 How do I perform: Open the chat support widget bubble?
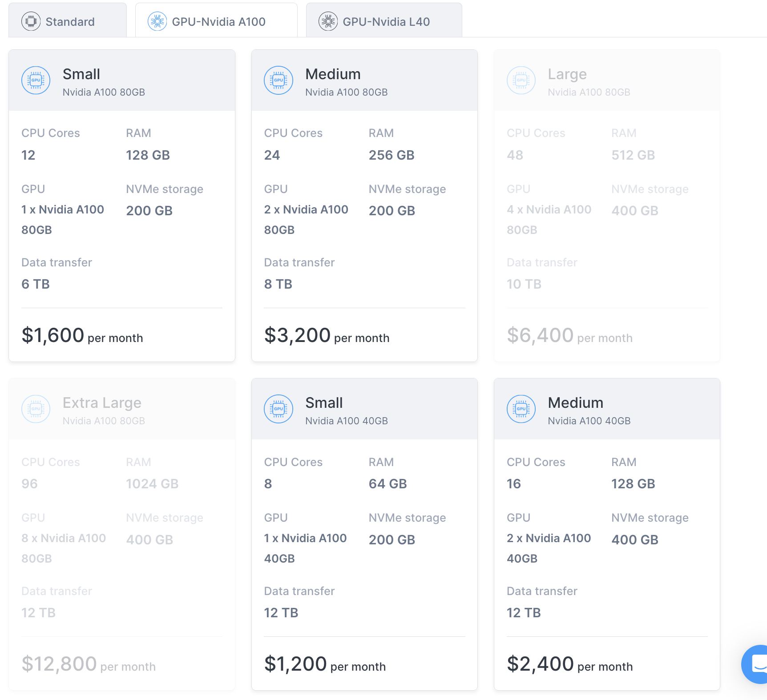pos(757,664)
